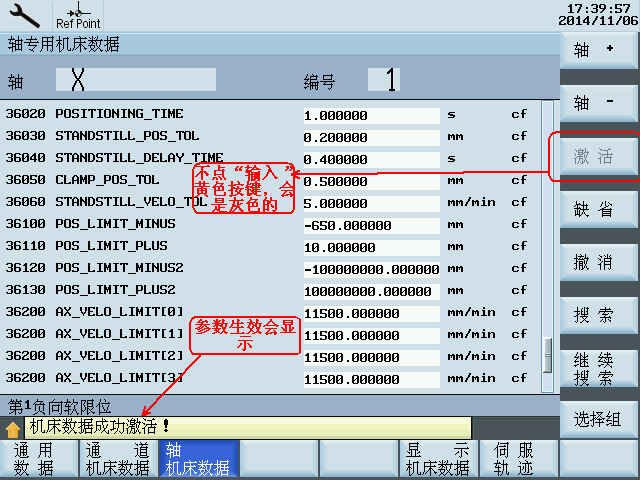The image size is (640, 480).
Task: Edit POS_LIMIT_PLUS value 10.000000
Action: click(x=371, y=248)
